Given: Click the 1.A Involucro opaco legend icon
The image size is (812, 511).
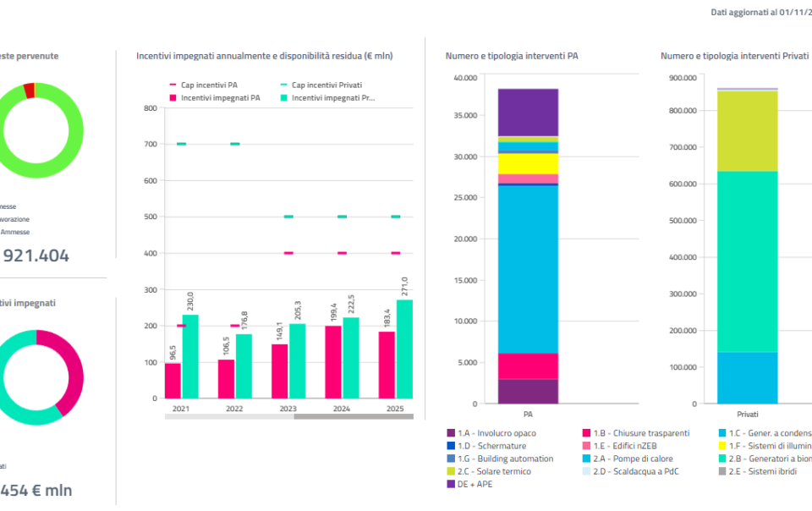Looking at the screenshot, I should 451,433.
